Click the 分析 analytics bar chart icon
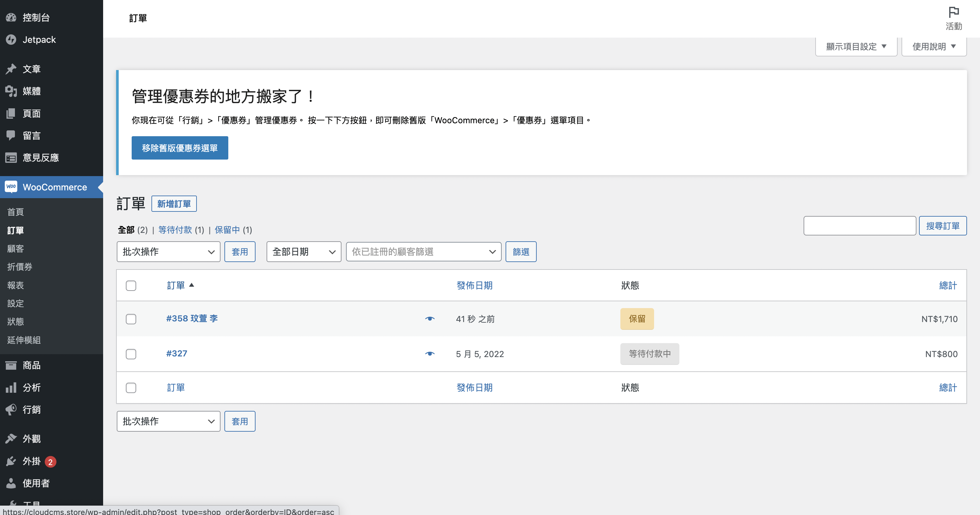The height and width of the screenshot is (515, 980). coord(11,388)
